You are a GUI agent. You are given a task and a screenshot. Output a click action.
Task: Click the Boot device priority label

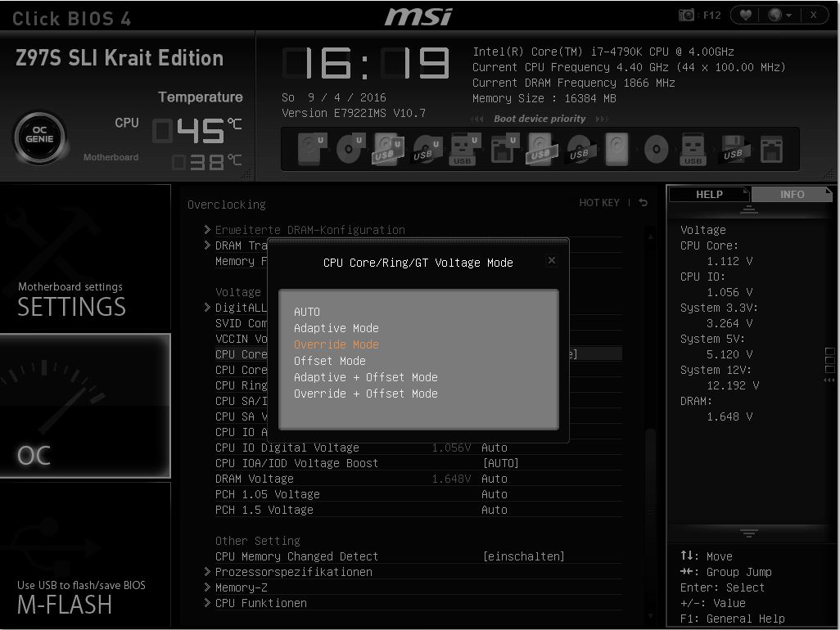540,119
